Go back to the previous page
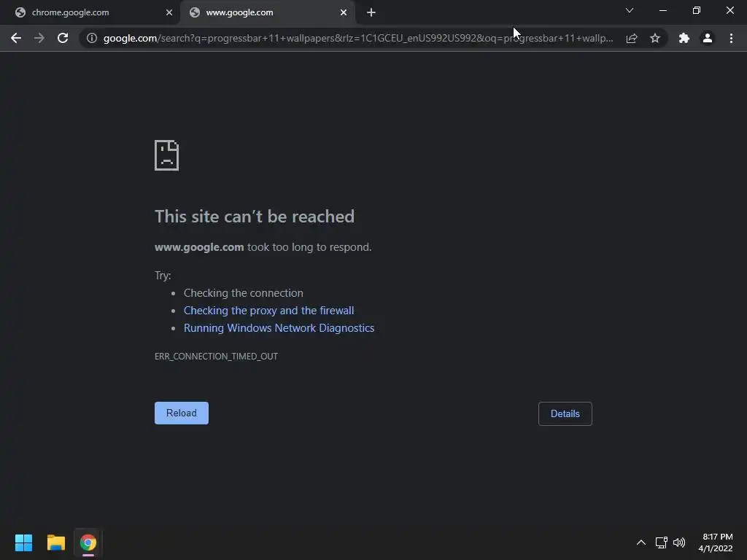 pos(16,38)
